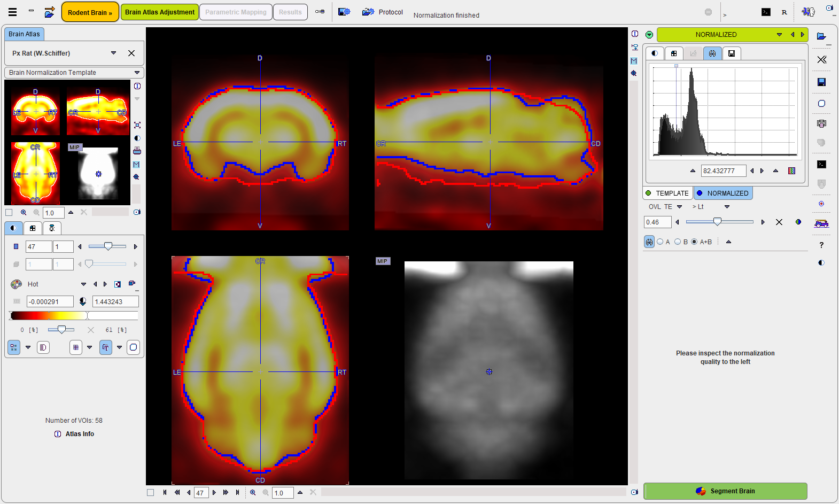Click the green/blue fusion balance icon

click(798, 222)
